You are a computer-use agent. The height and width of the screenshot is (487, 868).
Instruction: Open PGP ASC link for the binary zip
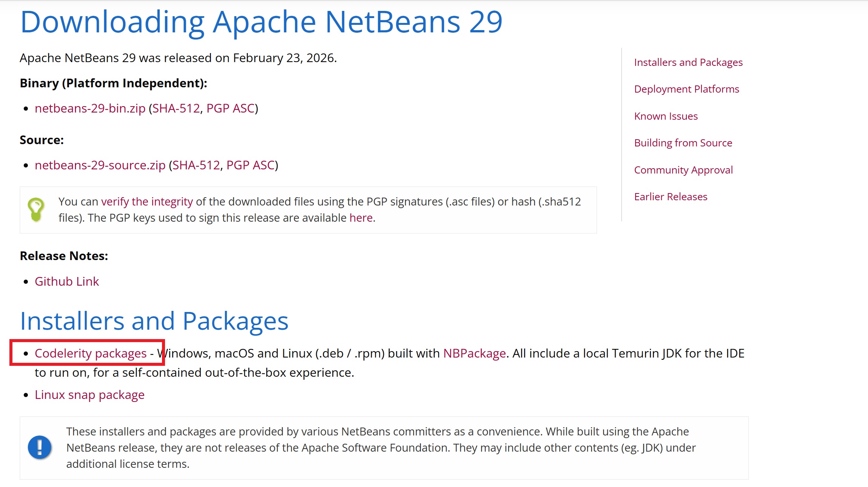(231, 108)
